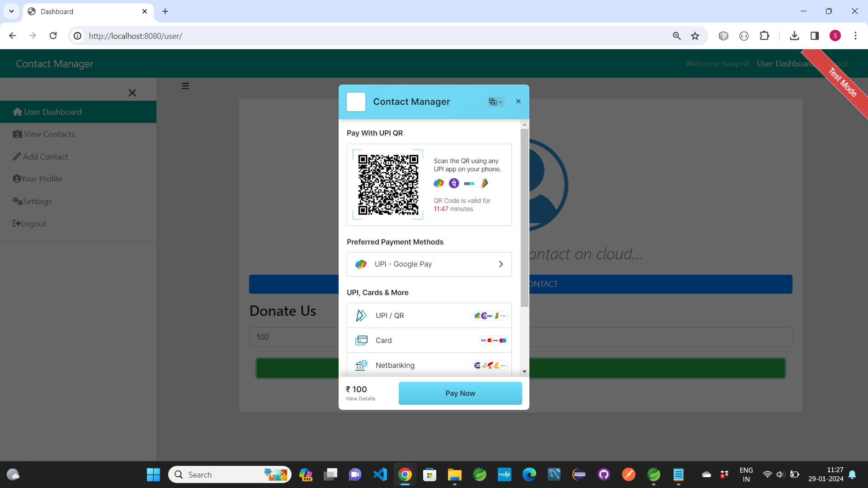This screenshot has width=868, height=488.
Task: Close the sidebar with X icon
Action: pos(132,93)
